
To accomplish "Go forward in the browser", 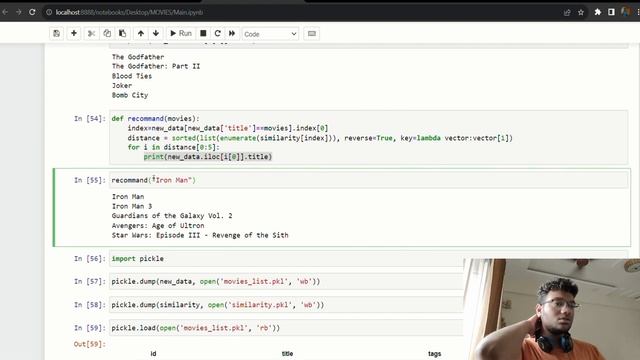I will pyautogui.click(x=19, y=12).
